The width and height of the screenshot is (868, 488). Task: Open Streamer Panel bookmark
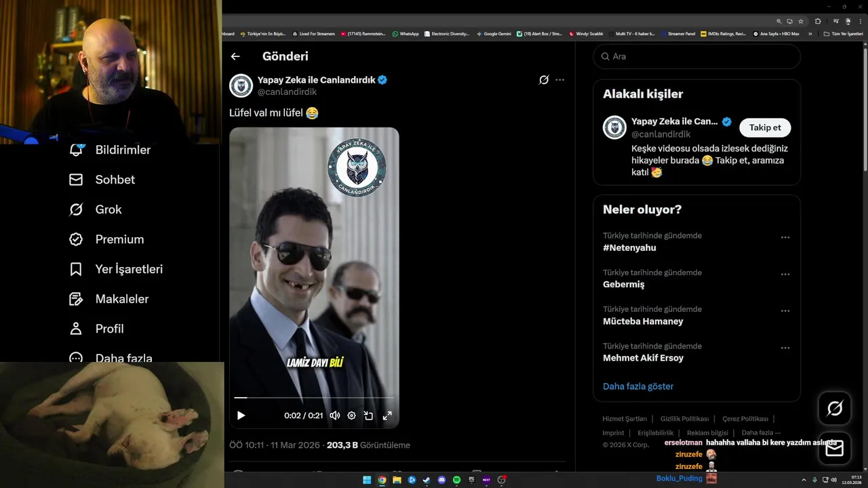tap(677, 33)
